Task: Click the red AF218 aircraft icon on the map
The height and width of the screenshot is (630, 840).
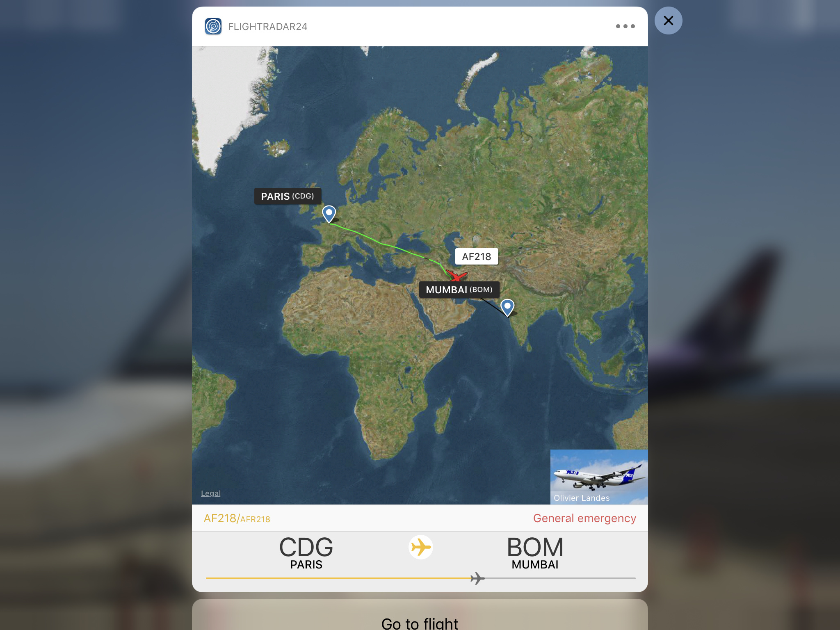Action: [457, 275]
